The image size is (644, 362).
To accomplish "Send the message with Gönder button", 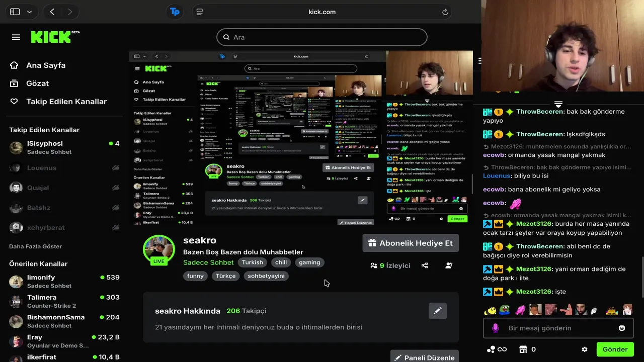I will [615, 349].
